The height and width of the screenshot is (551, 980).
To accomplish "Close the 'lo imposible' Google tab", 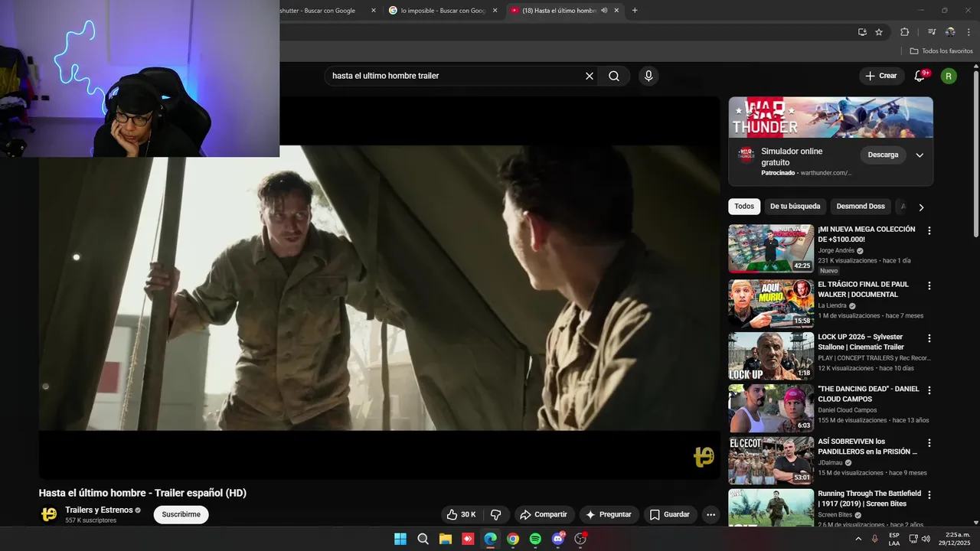I will pyautogui.click(x=495, y=11).
